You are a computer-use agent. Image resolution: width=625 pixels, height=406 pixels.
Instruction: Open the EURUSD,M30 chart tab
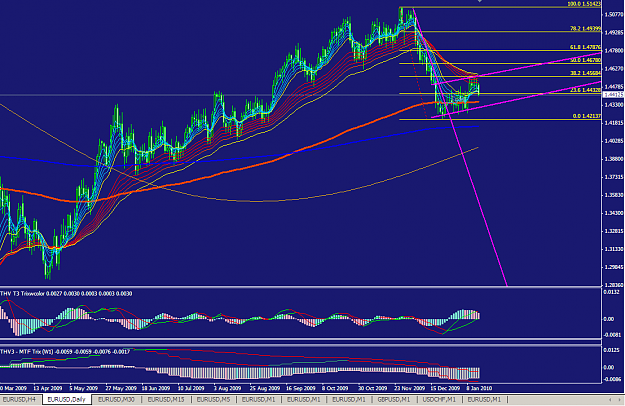pos(116,399)
